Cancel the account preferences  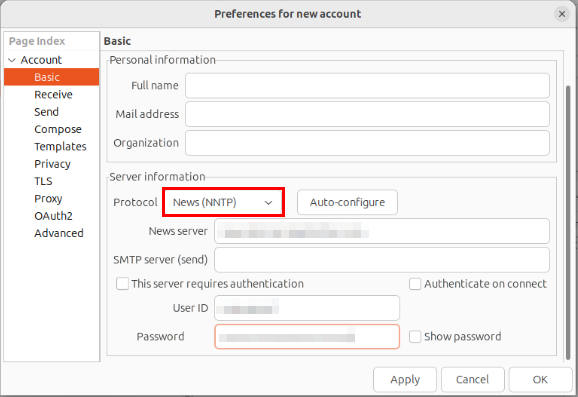pyautogui.click(x=472, y=379)
